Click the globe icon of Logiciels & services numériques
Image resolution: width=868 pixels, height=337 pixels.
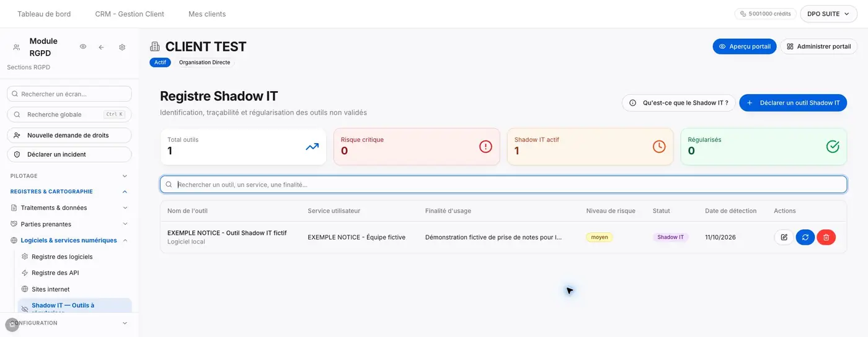pyautogui.click(x=14, y=240)
